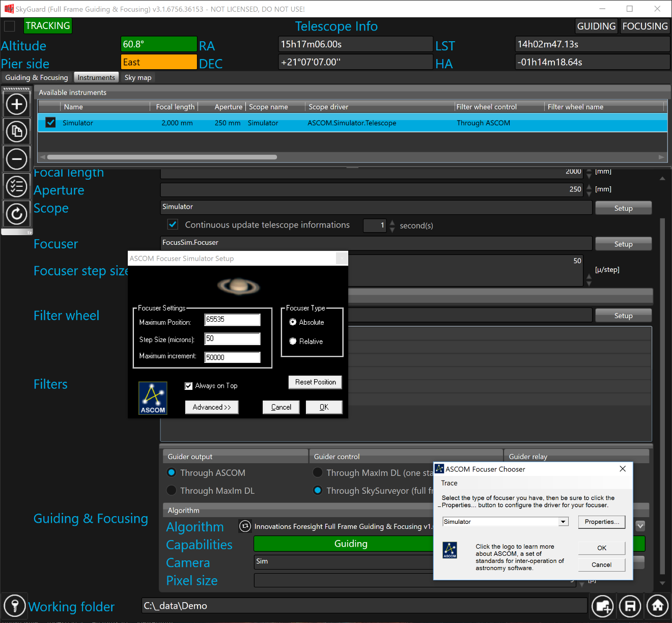The height and width of the screenshot is (623, 672).
Task: Click the TRACKING status button
Action: pyautogui.click(x=48, y=26)
